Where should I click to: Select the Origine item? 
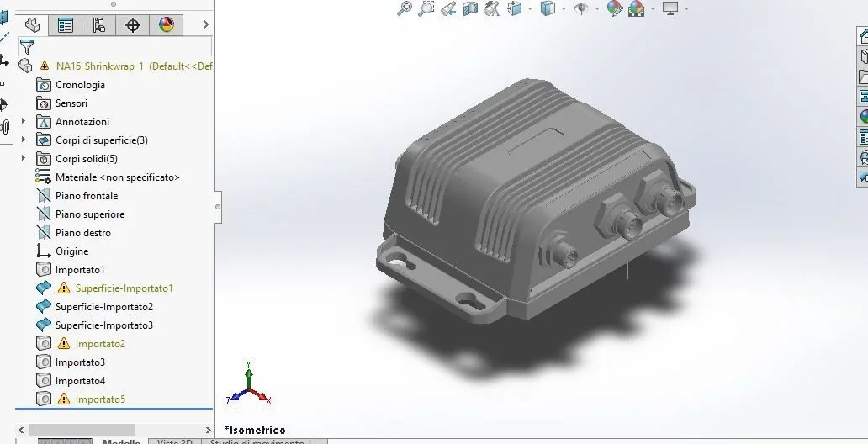click(72, 251)
